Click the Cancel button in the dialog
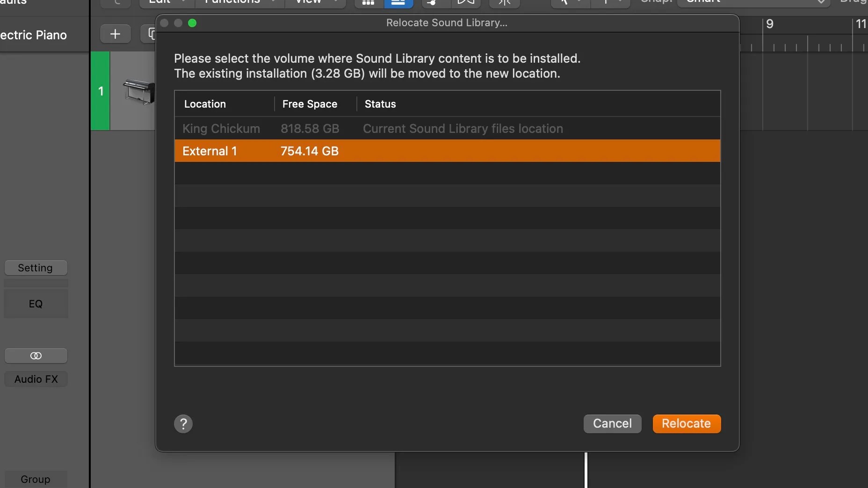This screenshot has width=868, height=488. 612,424
